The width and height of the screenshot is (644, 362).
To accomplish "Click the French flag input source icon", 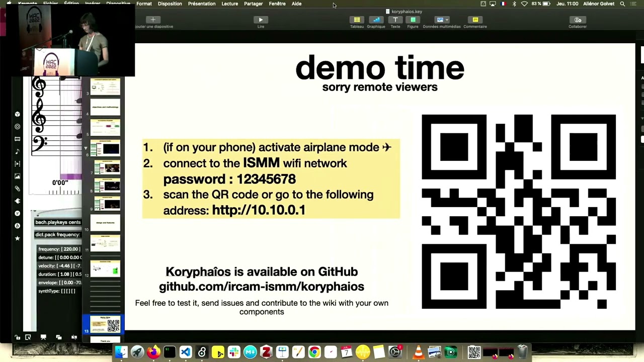I will coord(504,4).
